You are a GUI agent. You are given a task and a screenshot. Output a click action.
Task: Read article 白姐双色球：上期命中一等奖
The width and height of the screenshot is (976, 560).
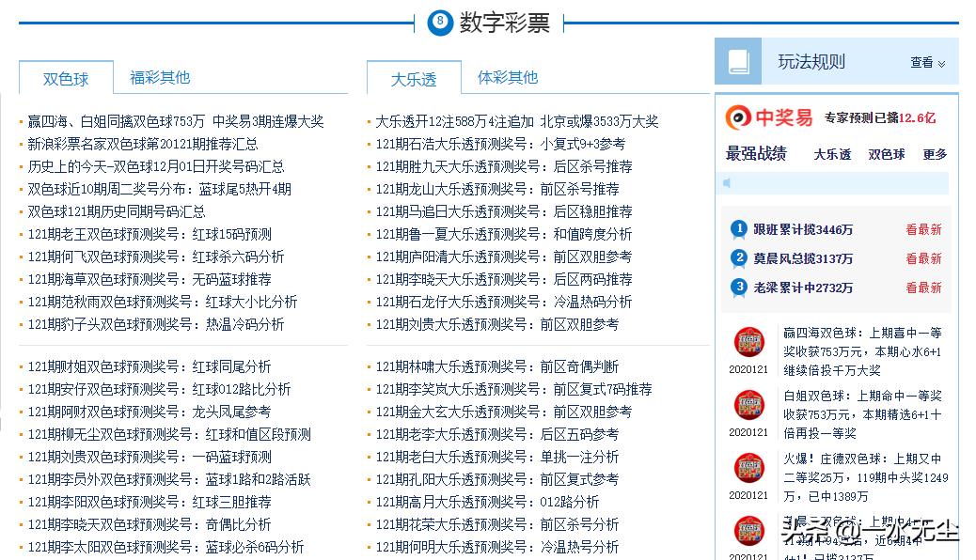coord(862,414)
